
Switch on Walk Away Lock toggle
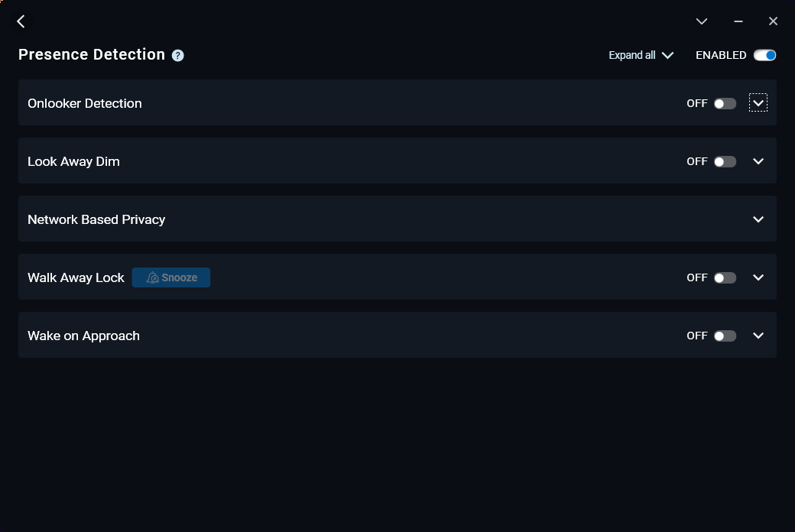point(725,277)
